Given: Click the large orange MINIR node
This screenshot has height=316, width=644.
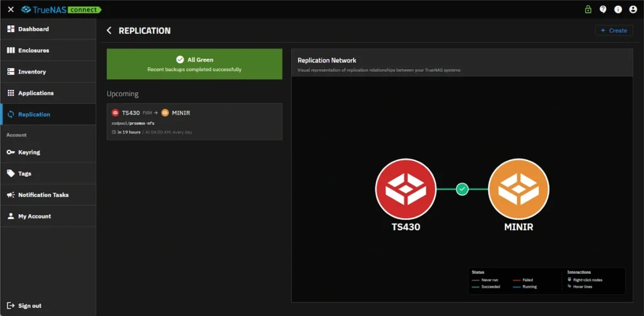Looking at the screenshot, I should click(x=518, y=189).
